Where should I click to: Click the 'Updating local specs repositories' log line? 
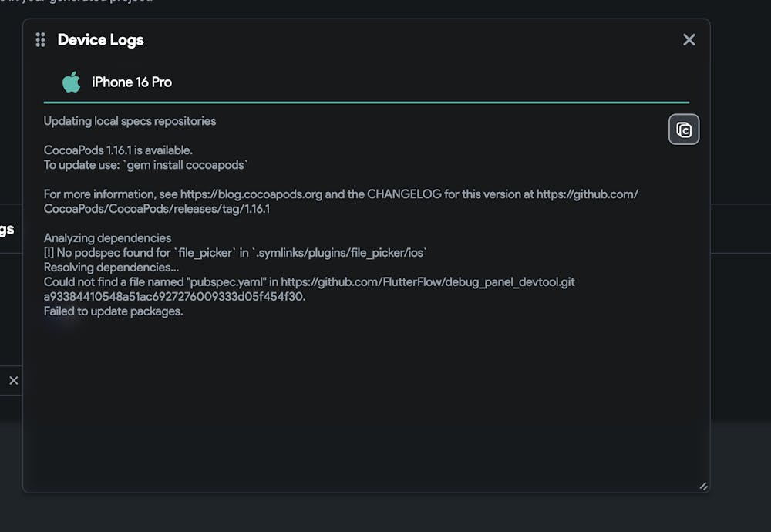click(130, 121)
